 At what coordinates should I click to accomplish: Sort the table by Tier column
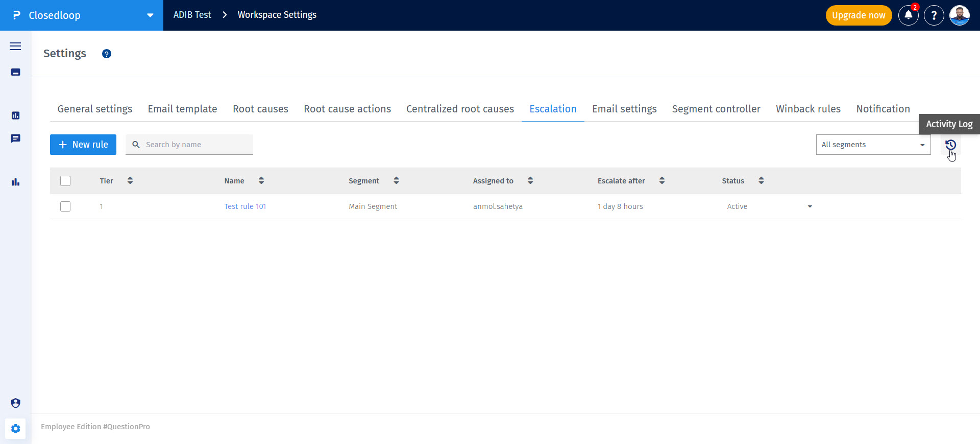(x=130, y=181)
